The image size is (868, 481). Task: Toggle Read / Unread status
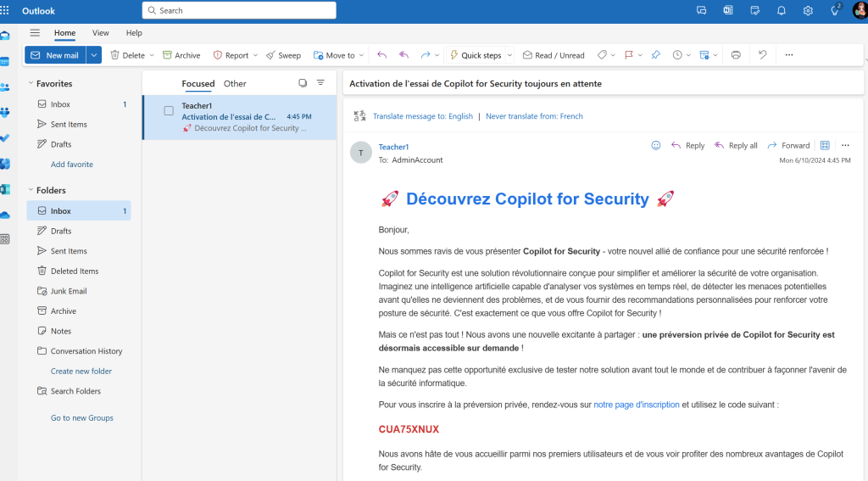[554, 55]
